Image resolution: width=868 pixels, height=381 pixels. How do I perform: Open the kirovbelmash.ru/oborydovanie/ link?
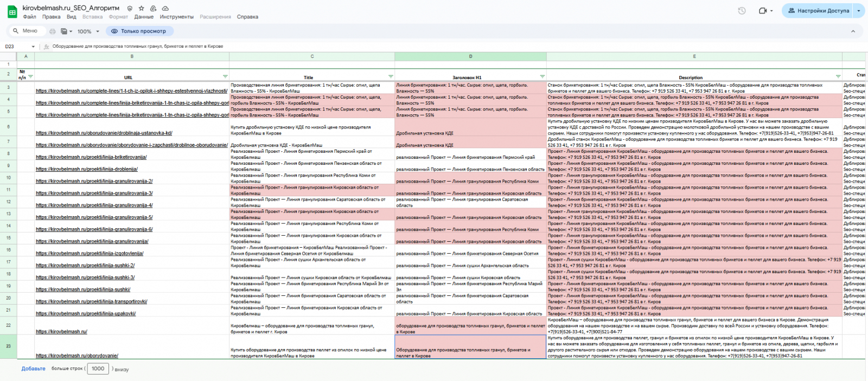(x=77, y=356)
